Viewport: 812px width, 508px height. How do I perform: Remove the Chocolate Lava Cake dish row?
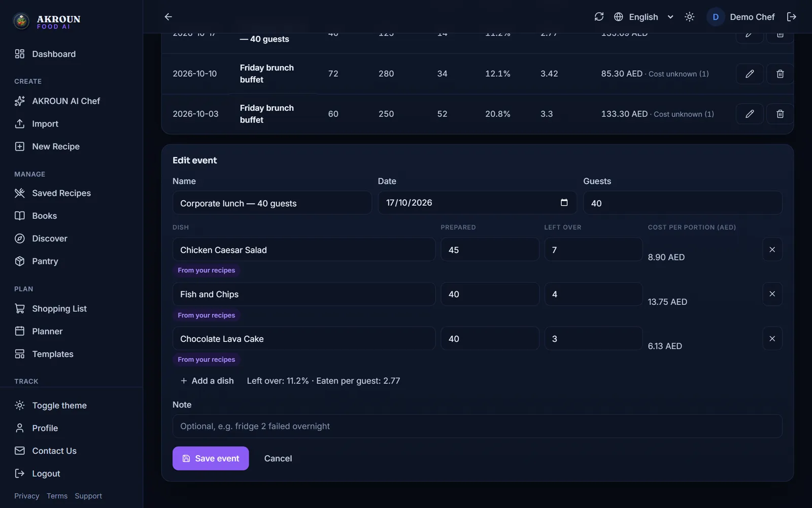(x=772, y=338)
